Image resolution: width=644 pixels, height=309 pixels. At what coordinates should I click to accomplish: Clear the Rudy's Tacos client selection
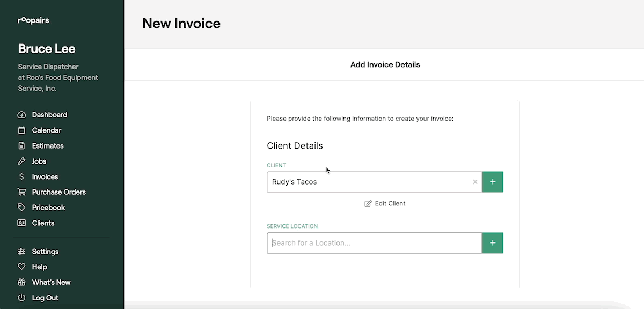coord(475,182)
